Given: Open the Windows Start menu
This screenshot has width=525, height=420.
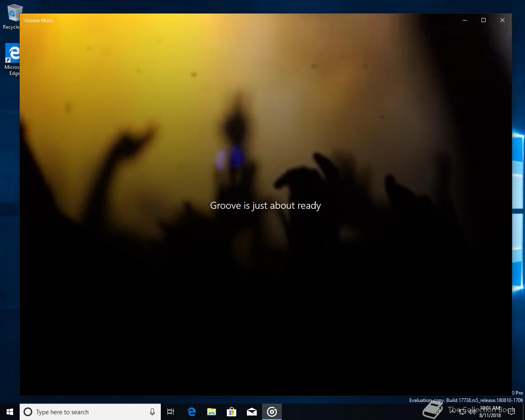Looking at the screenshot, I should pyautogui.click(x=10, y=412).
